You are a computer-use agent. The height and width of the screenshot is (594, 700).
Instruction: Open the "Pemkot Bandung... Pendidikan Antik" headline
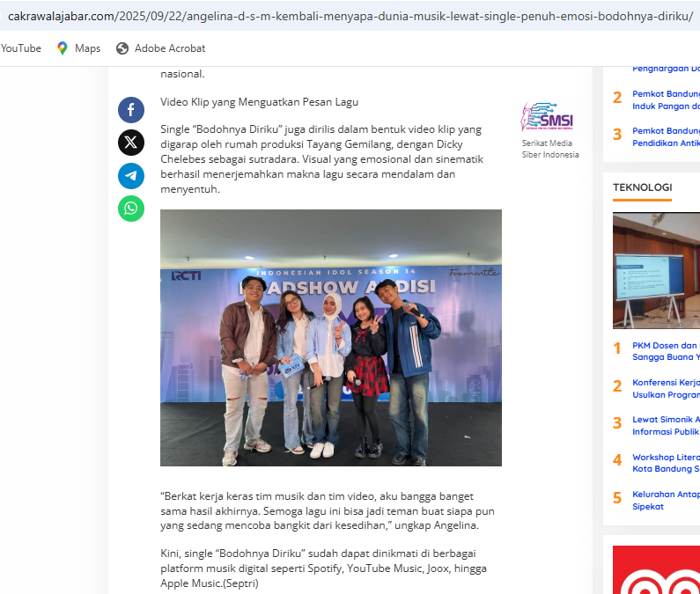pyautogui.click(x=666, y=136)
